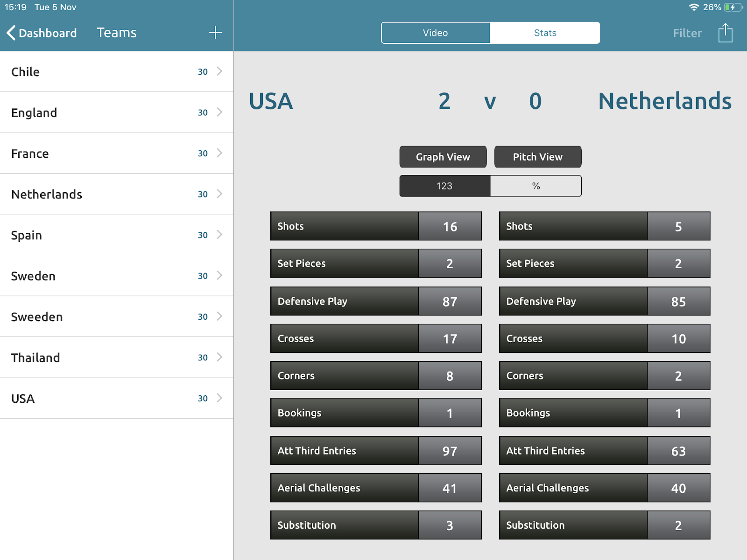747x560 pixels.
Task: Toggle stats to percentage mode
Action: pyautogui.click(x=536, y=186)
